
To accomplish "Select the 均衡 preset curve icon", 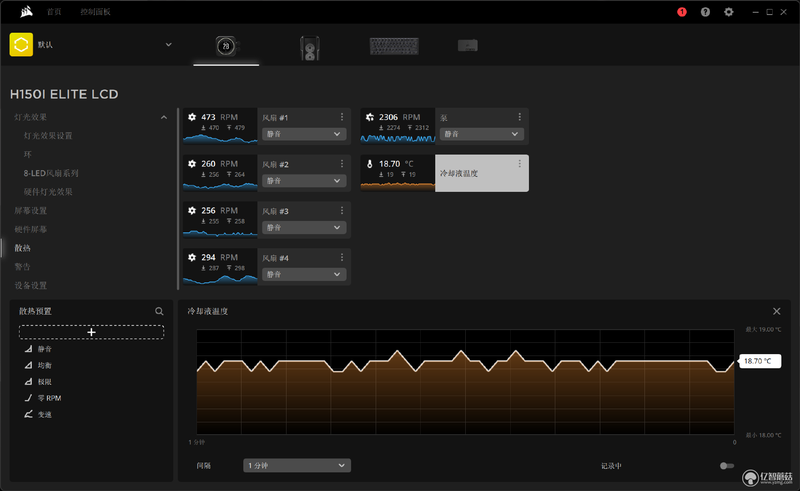I will tap(29, 365).
